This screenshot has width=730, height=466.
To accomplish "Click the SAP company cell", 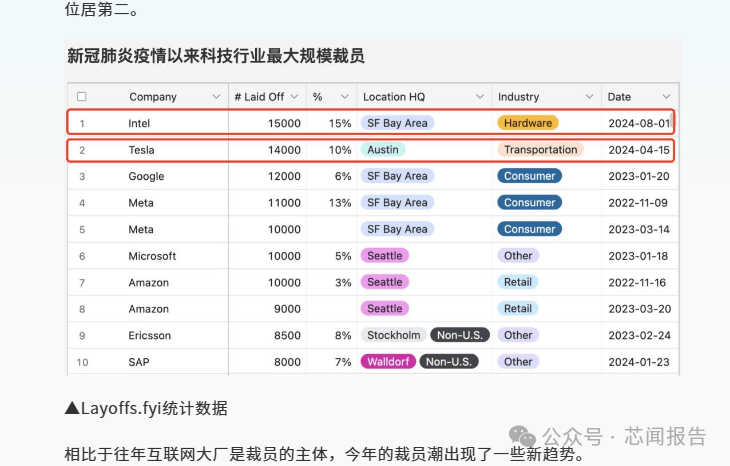I will coord(139,362).
